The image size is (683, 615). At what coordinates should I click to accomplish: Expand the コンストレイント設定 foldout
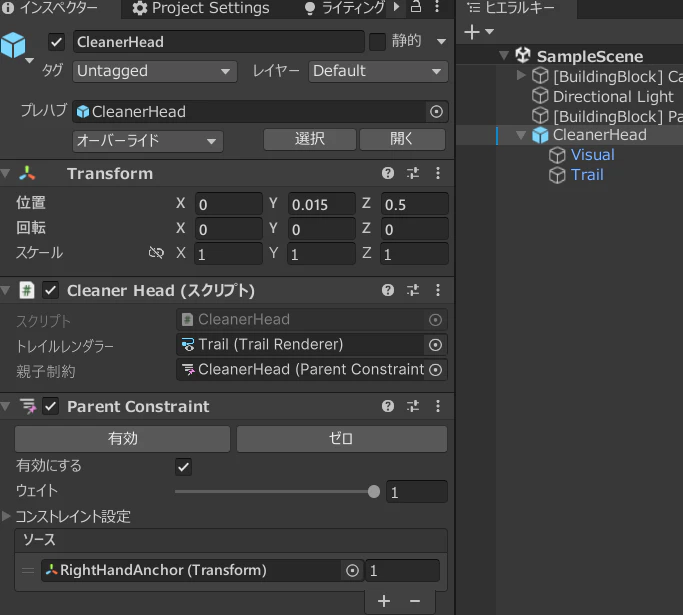tap(6, 516)
